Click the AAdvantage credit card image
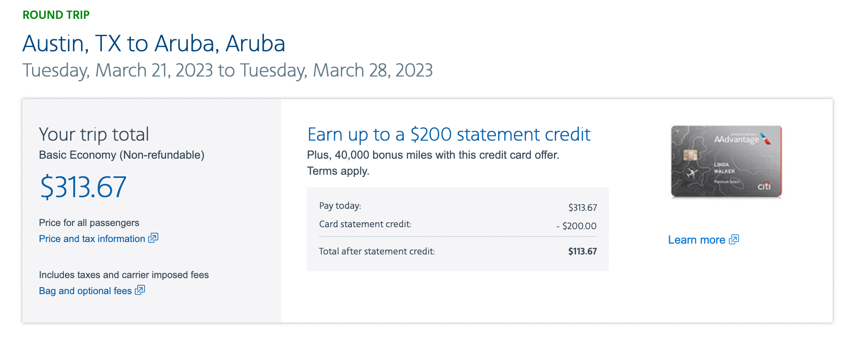The width and height of the screenshot is (868, 339). [726, 161]
